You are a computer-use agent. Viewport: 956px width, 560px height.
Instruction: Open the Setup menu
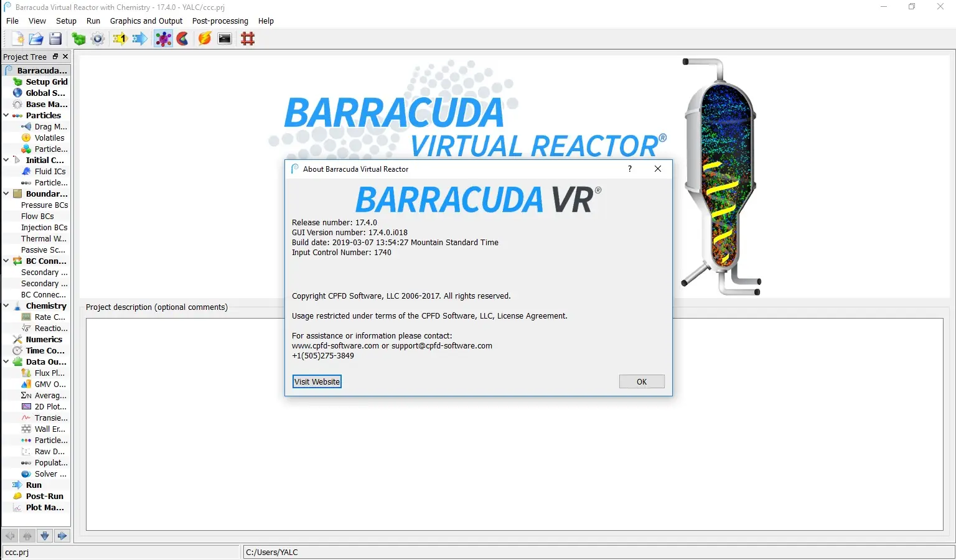[66, 21]
